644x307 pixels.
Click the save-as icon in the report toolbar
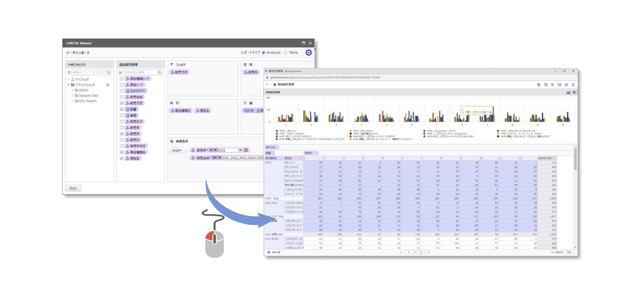click(566, 85)
